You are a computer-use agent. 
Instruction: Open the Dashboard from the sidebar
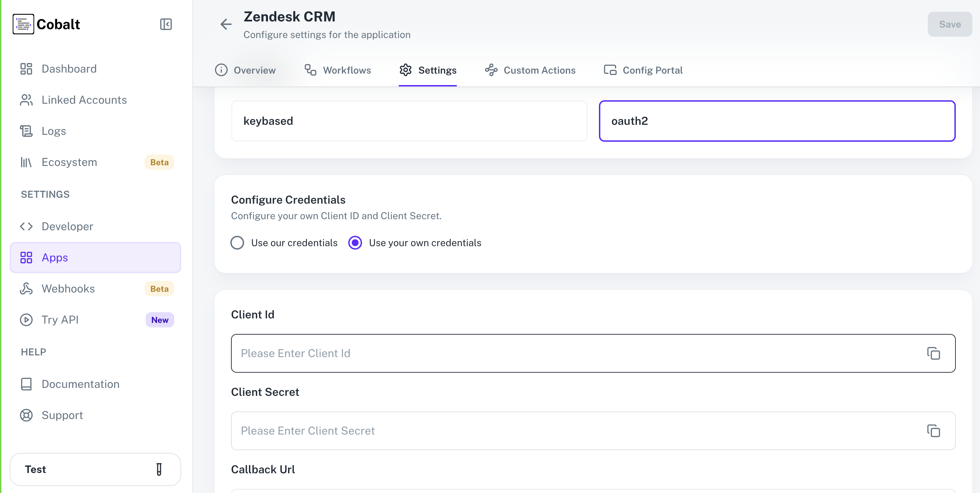[69, 68]
